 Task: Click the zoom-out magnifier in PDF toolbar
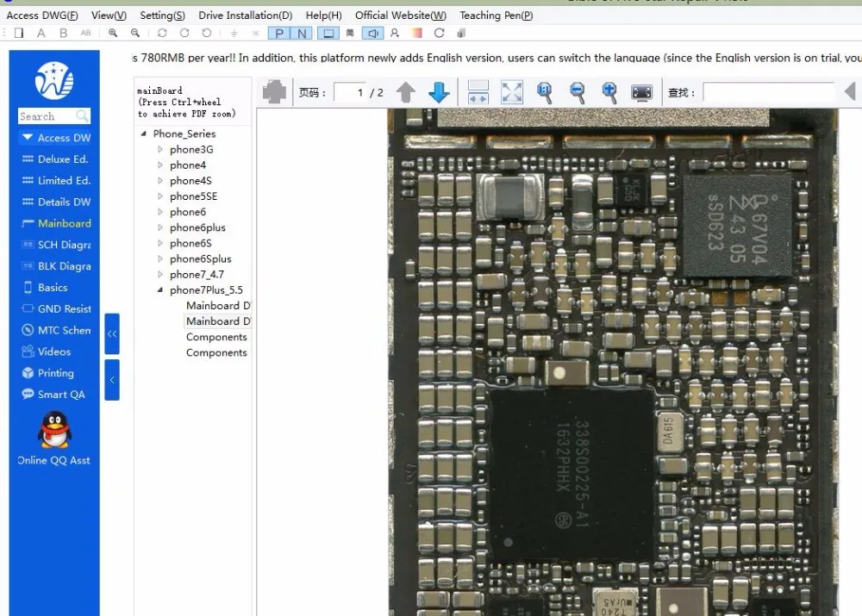tap(578, 92)
